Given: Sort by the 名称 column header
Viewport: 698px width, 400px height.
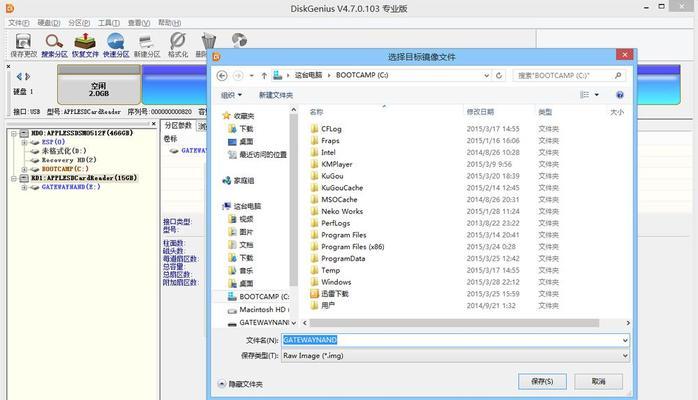Looking at the screenshot, I should [316, 112].
